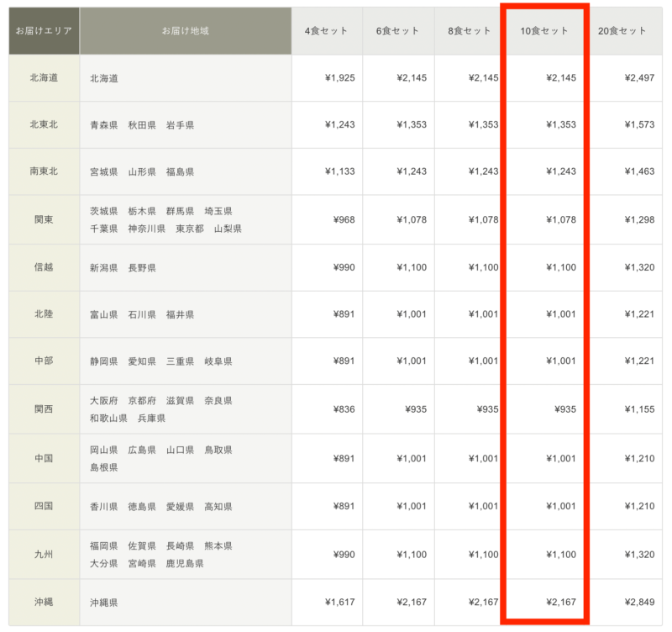Click ¥1,617 in the 沖縄 row
The width and height of the screenshot is (672, 632).
[340, 602]
